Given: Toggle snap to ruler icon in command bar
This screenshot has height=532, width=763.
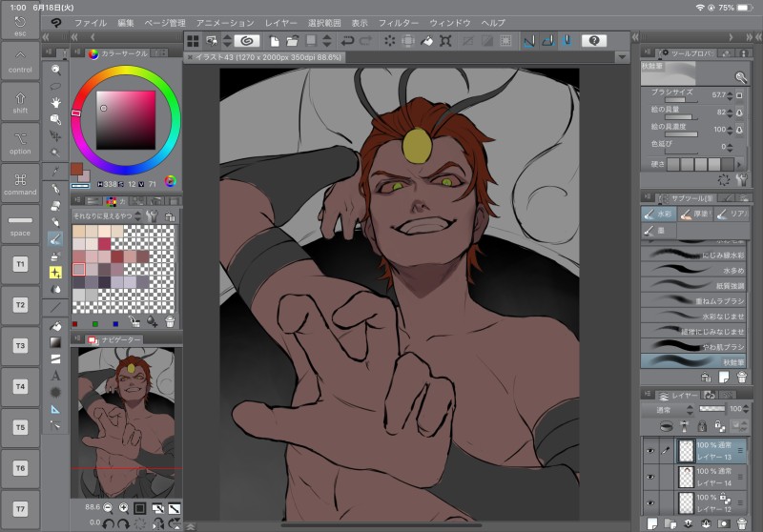Looking at the screenshot, I should point(529,41).
